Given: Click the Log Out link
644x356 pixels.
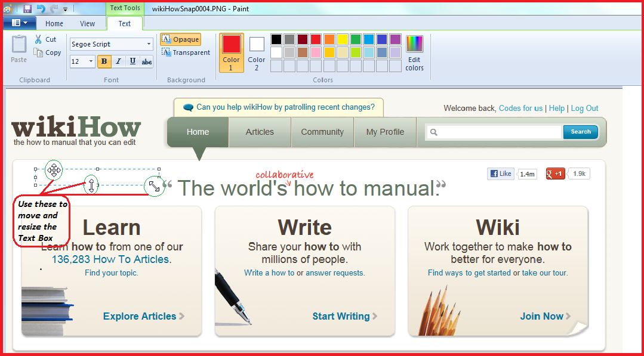Looking at the screenshot, I should coord(584,109).
